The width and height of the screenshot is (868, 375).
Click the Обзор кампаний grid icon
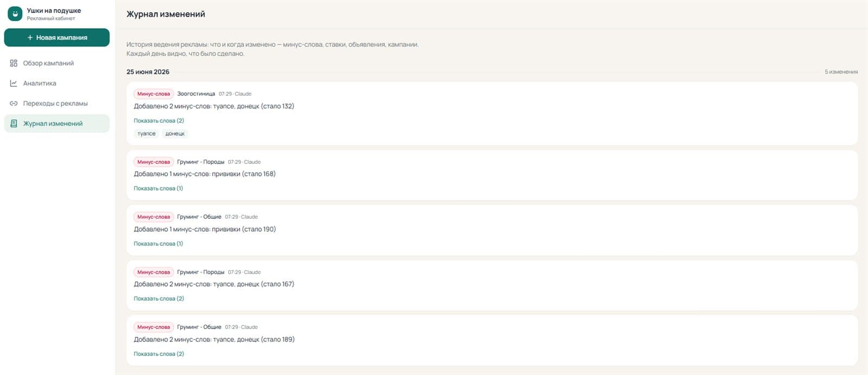[14, 63]
